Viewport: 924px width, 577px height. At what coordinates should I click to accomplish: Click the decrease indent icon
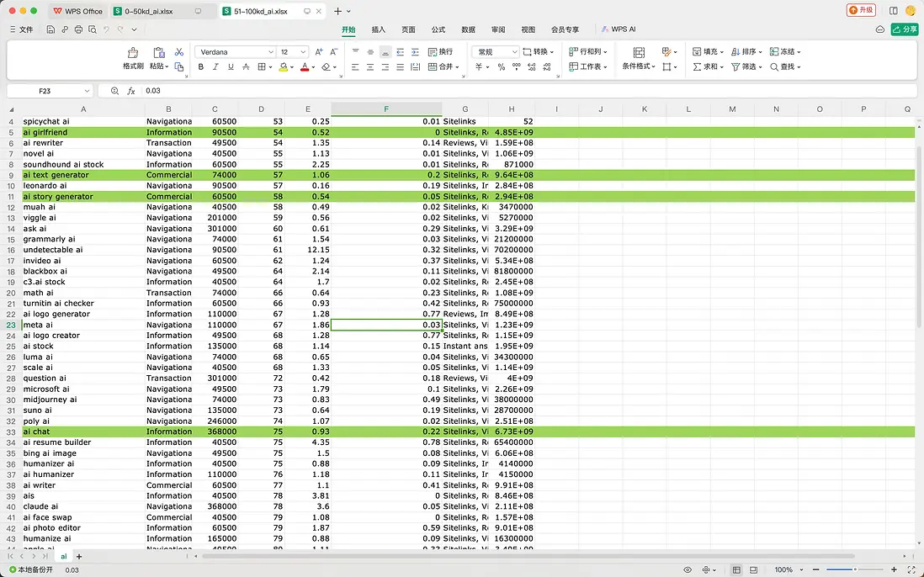pyautogui.click(x=400, y=52)
